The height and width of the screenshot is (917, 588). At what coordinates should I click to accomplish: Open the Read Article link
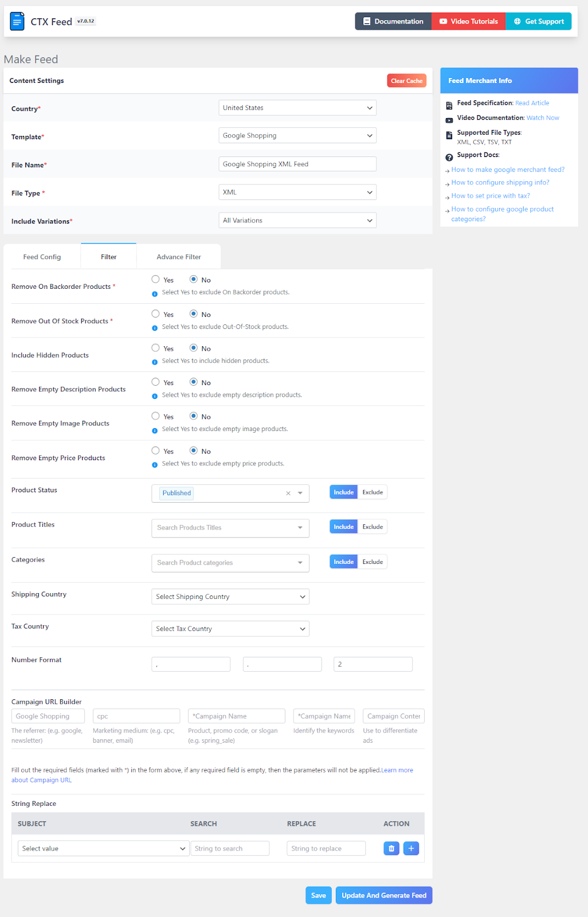(532, 103)
